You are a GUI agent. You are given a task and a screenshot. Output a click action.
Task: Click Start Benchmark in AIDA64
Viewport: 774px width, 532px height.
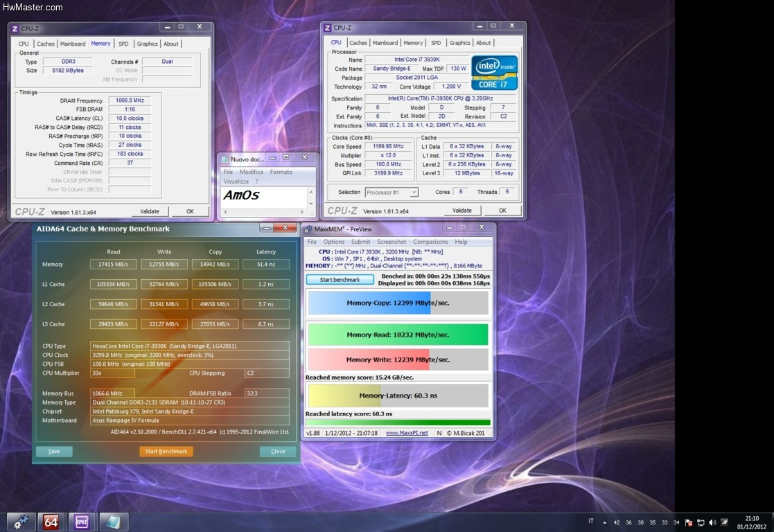166,451
